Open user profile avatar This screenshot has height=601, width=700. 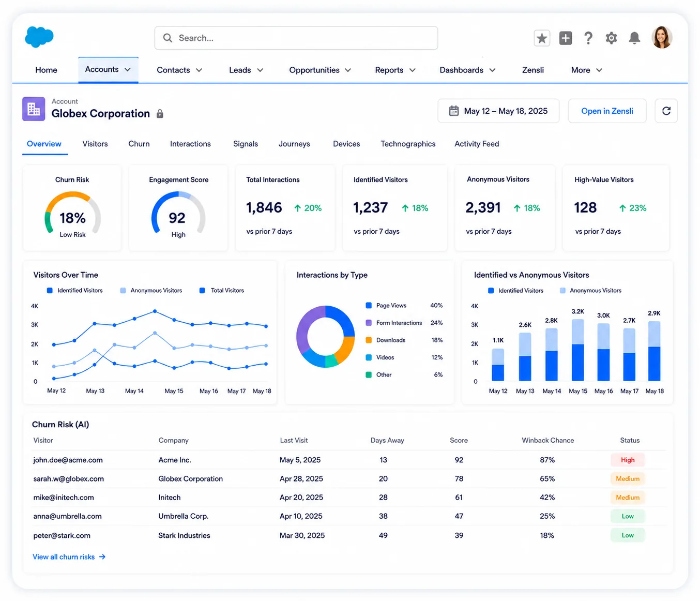click(662, 37)
